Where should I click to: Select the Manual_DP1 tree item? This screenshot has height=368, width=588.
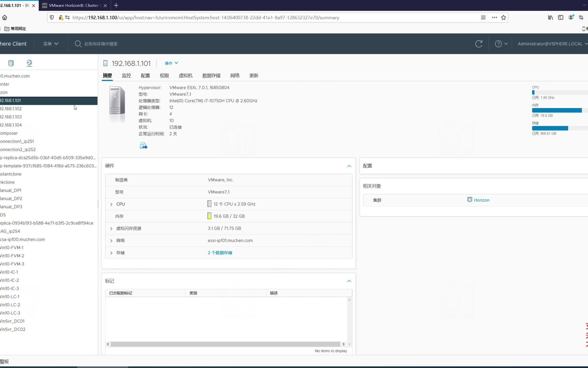(x=49, y=190)
